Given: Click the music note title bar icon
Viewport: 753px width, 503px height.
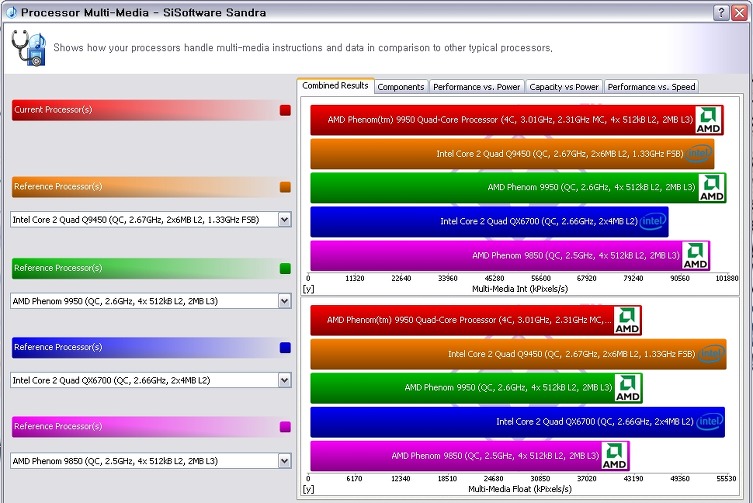Looking at the screenshot, I should tap(12, 12).
